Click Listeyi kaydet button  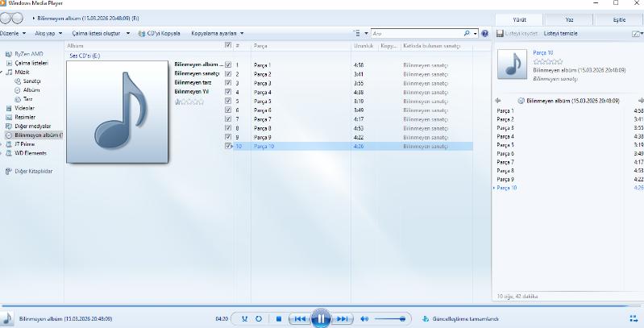tap(517, 34)
